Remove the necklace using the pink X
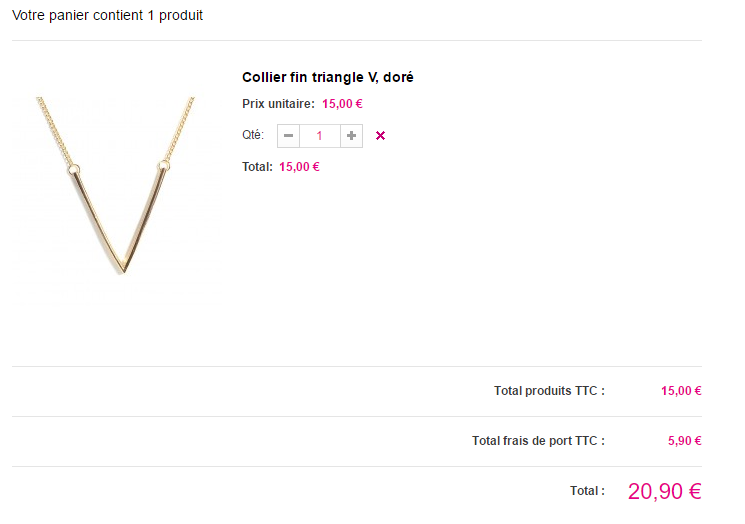This screenshot has width=745, height=524. [380, 135]
